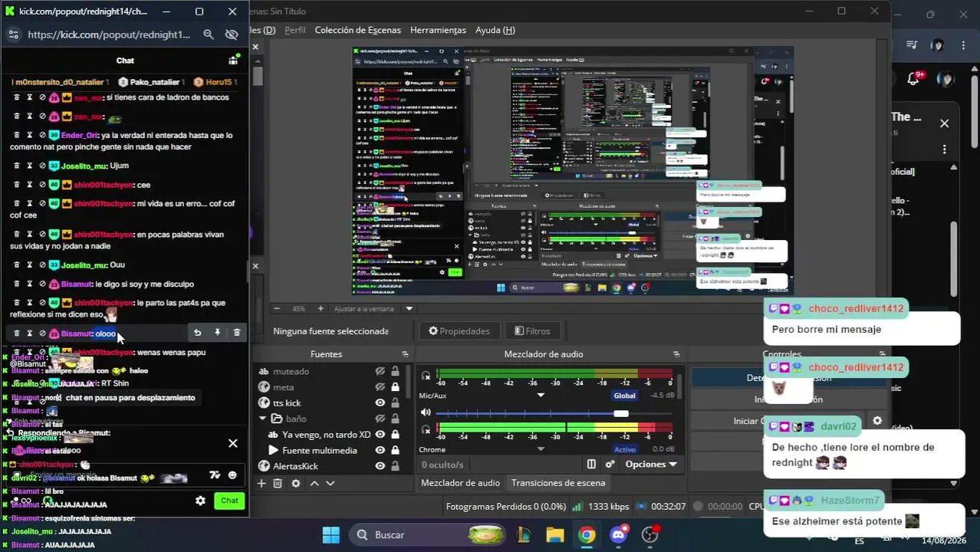Image resolution: width=980 pixels, height=552 pixels.
Task: Add a new source in OBS Fuentes
Action: click(x=261, y=483)
